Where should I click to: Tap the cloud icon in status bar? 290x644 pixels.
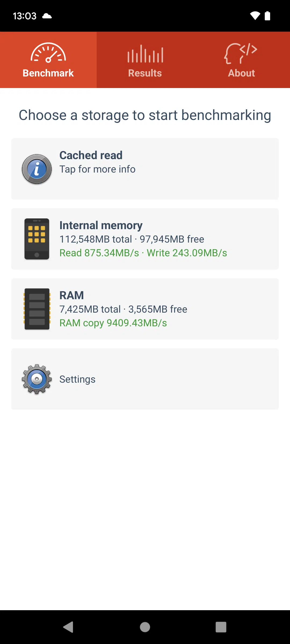47,16
